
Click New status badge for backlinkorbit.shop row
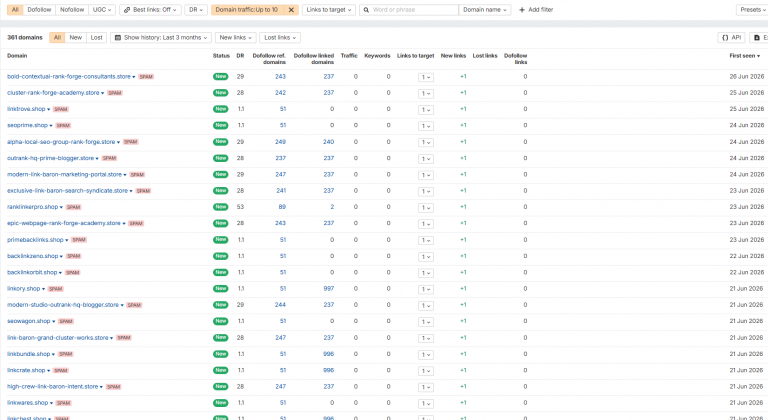[x=220, y=272]
